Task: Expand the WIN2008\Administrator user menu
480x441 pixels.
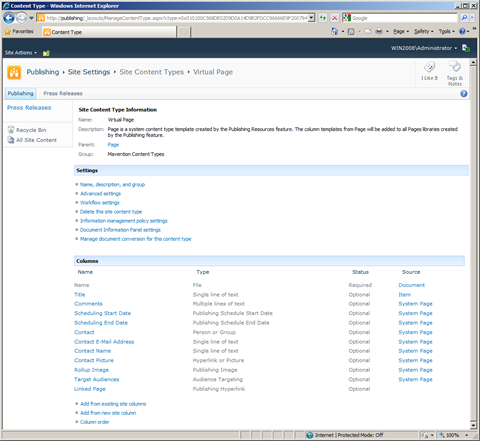Action: click(x=424, y=48)
